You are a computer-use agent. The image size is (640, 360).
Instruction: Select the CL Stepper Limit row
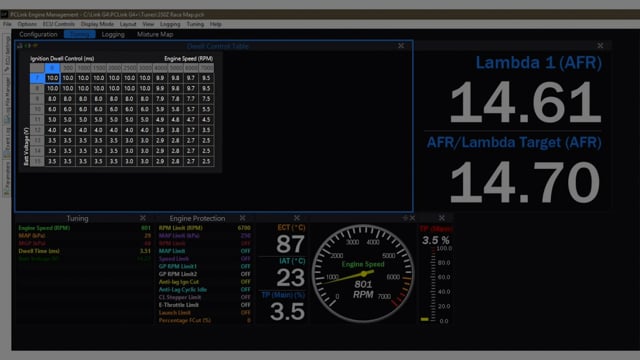[204, 297]
